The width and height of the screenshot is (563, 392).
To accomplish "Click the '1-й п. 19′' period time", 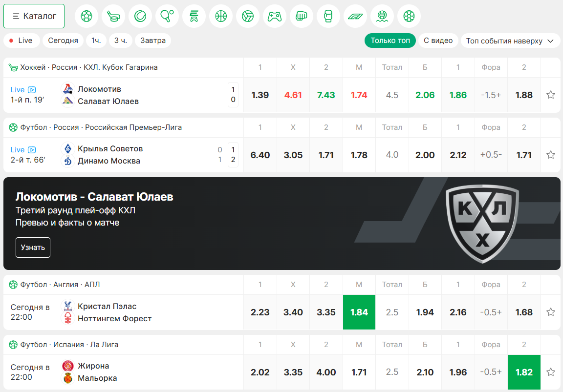I will coord(27,100).
